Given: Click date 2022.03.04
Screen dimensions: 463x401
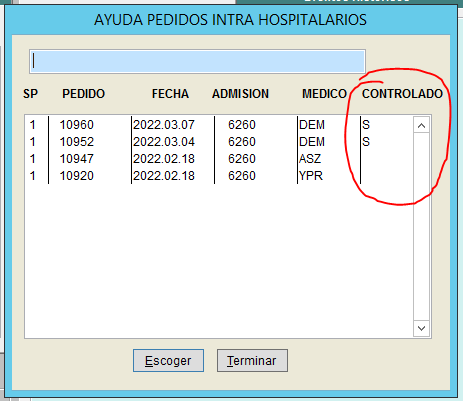Looking at the screenshot, I should (164, 142).
